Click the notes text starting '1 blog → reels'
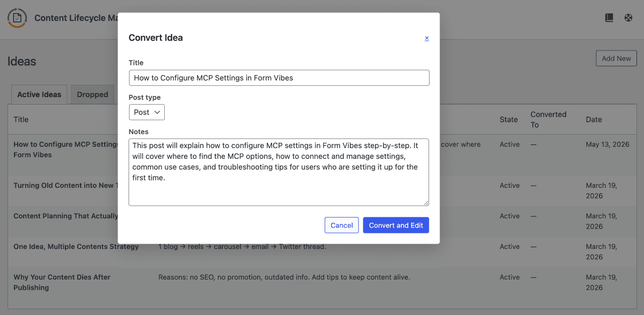Viewport: 644px width, 315px height. coord(242,247)
